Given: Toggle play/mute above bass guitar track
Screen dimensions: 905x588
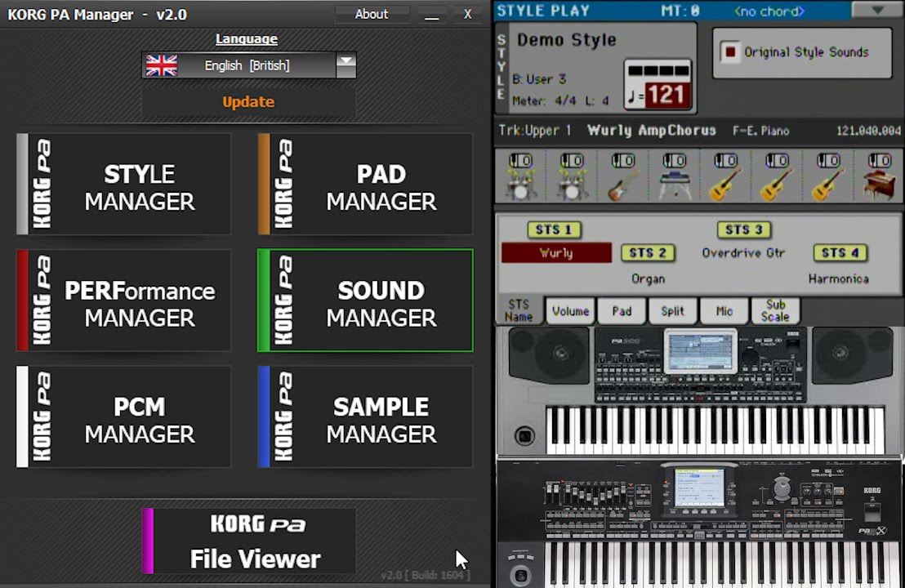Looking at the screenshot, I should pos(622,160).
